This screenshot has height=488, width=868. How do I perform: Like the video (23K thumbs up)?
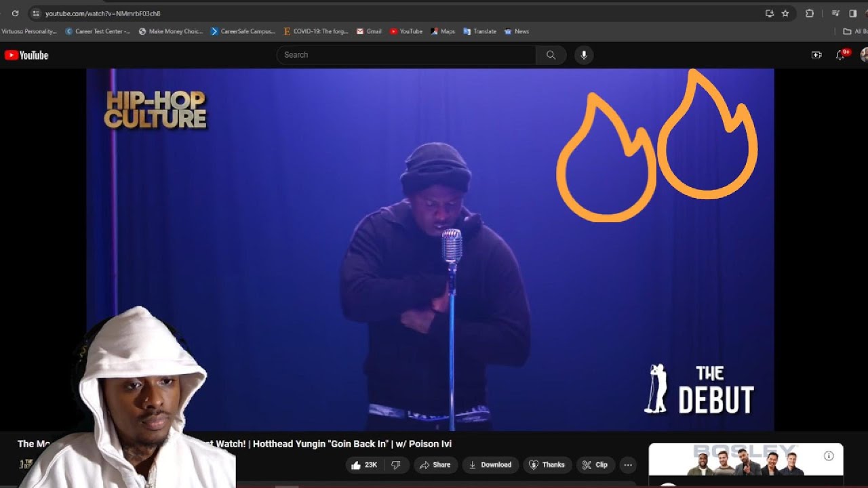[365, 465]
